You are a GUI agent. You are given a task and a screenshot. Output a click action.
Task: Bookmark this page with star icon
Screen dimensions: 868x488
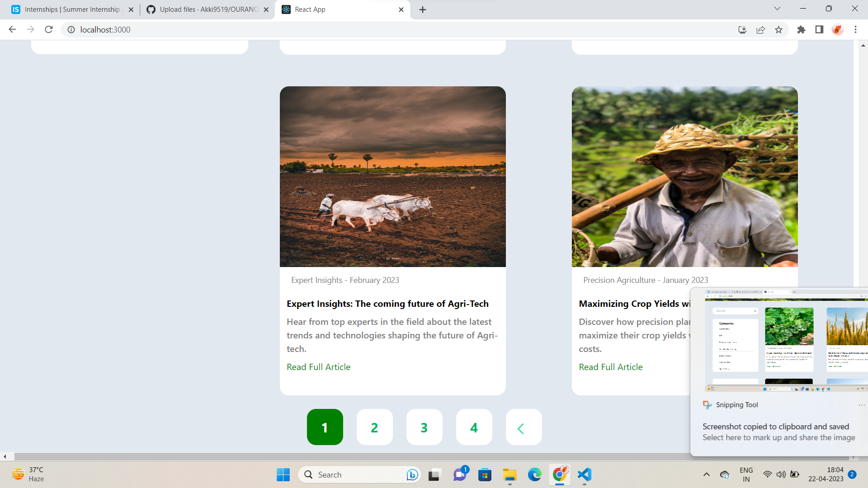778,30
